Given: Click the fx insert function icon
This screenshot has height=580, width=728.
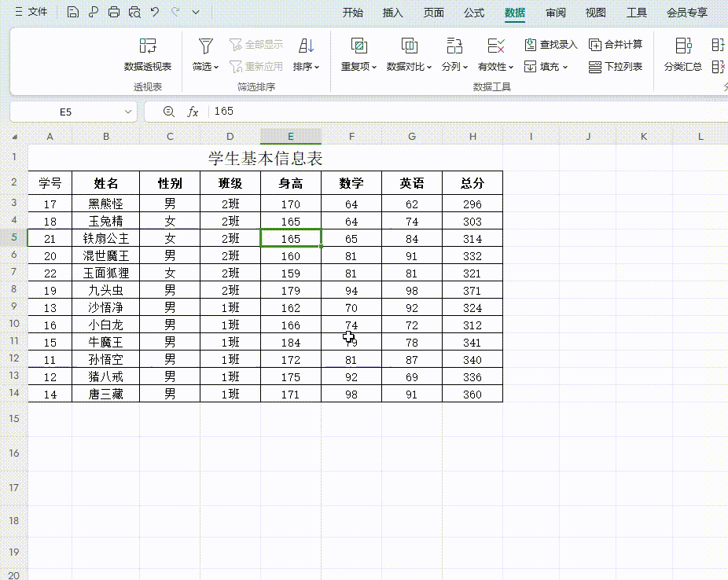Looking at the screenshot, I should tap(193, 112).
